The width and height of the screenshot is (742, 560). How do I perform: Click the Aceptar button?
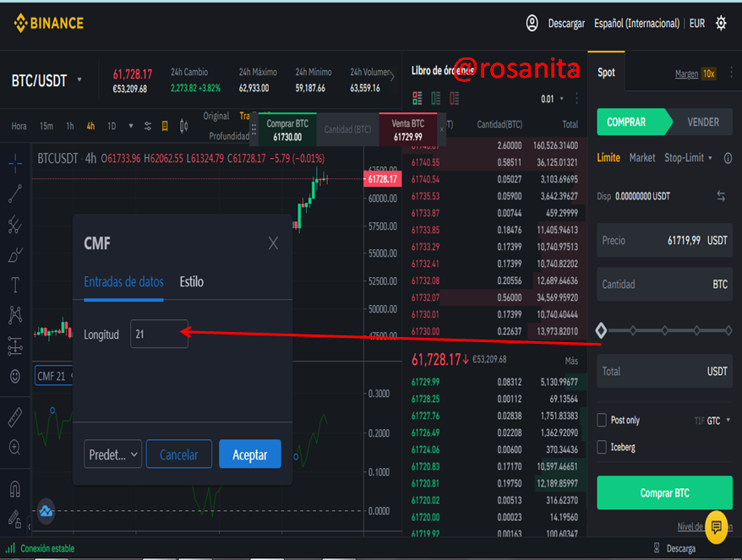[x=250, y=454]
